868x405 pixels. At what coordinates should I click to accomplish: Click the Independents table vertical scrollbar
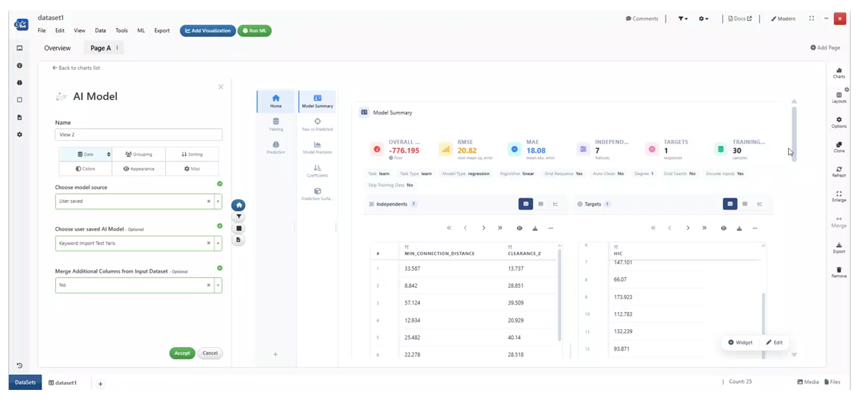click(559, 295)
